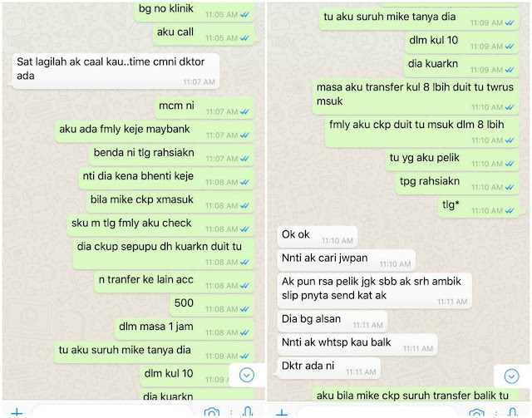Tap the microphone icon in right chat
The image size is (532, 418).
[x=513, y=412]
